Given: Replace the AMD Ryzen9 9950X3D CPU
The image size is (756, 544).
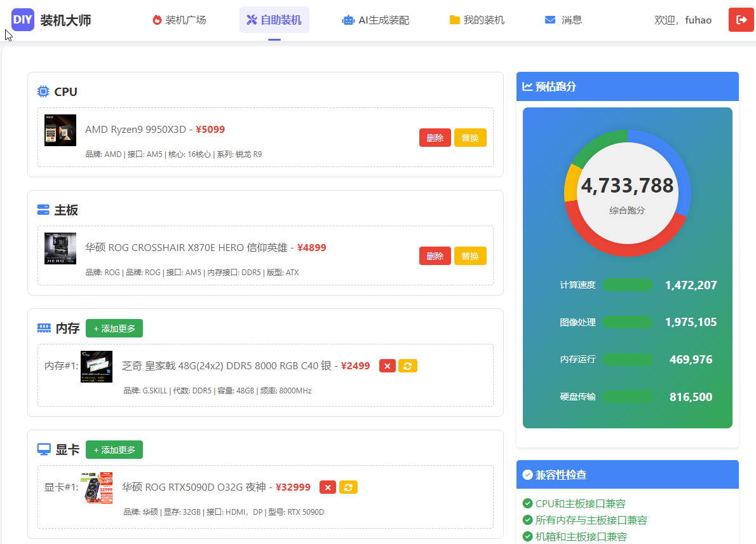Looking at the screenshot, I should (x=470, y=138).
